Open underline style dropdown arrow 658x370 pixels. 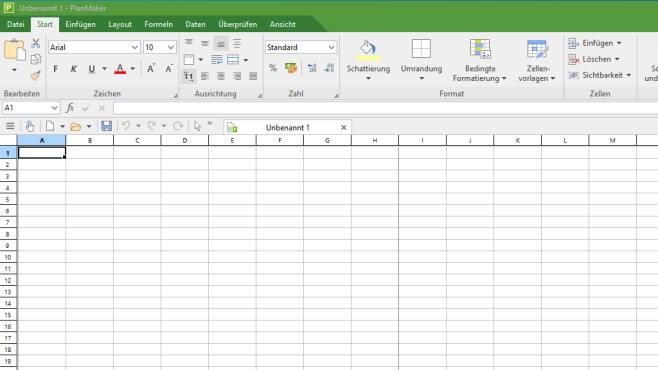coord(104,69)
